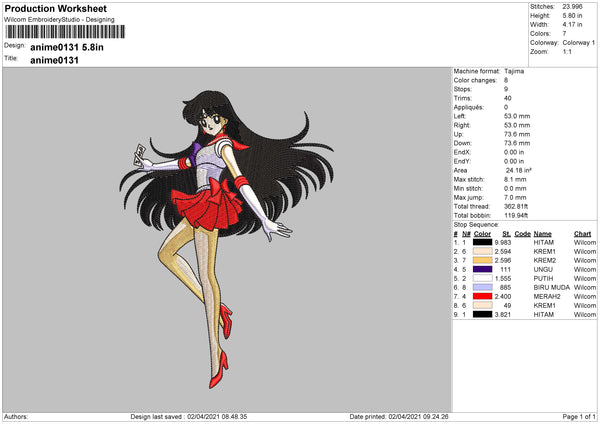
Task: Click stitch count 3.821 in row 9
Action: (x=503, y=315)
